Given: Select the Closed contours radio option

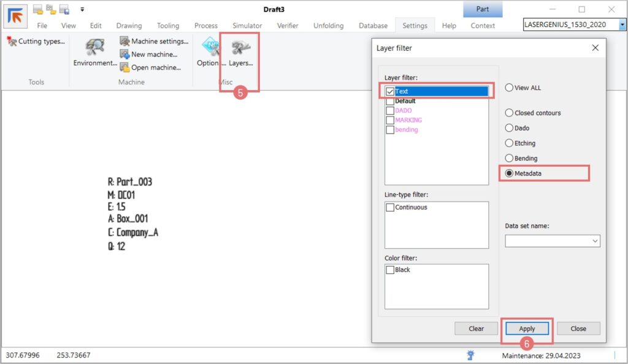Looking at the screenshot, I should 508,113.
